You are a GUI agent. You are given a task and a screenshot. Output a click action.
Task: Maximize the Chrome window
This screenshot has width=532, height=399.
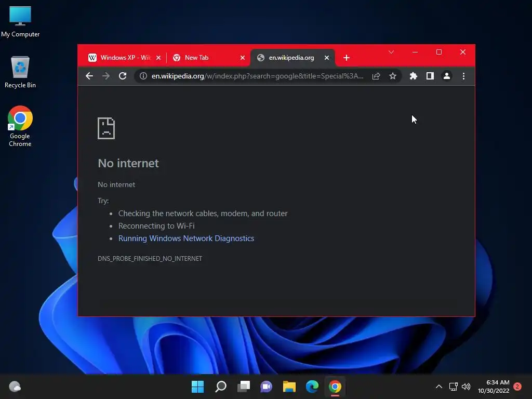click(x=438, y=52)
